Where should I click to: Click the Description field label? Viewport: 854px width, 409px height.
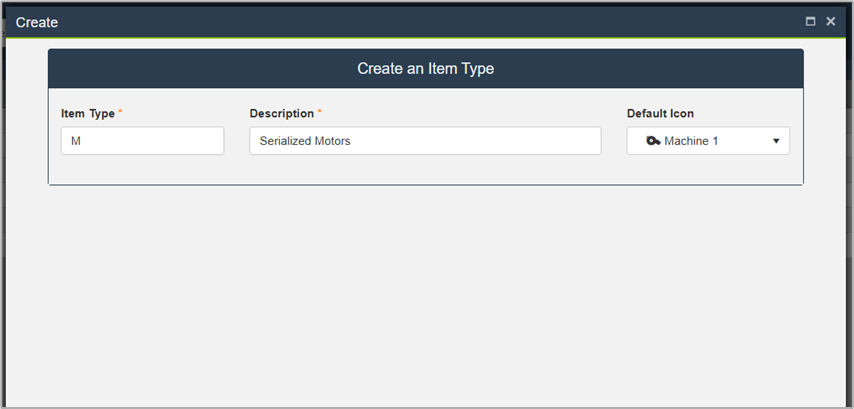coord(281,113)
